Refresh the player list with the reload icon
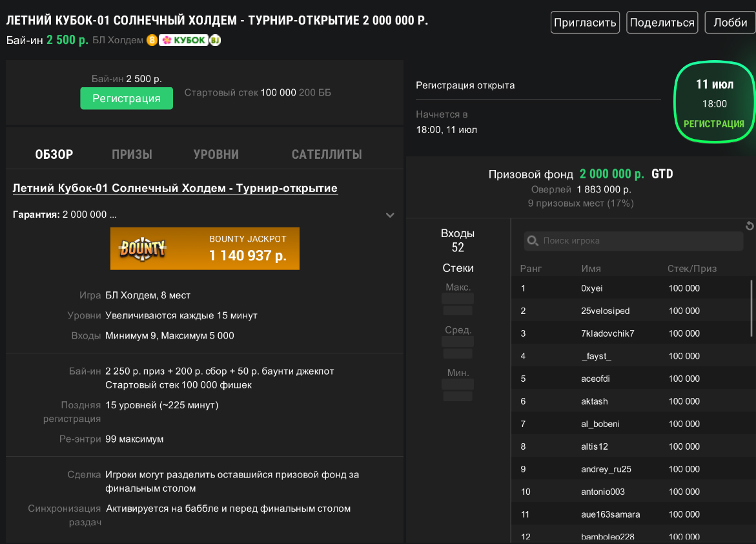Viewport: 756px width, 544px height. point(749,225)
